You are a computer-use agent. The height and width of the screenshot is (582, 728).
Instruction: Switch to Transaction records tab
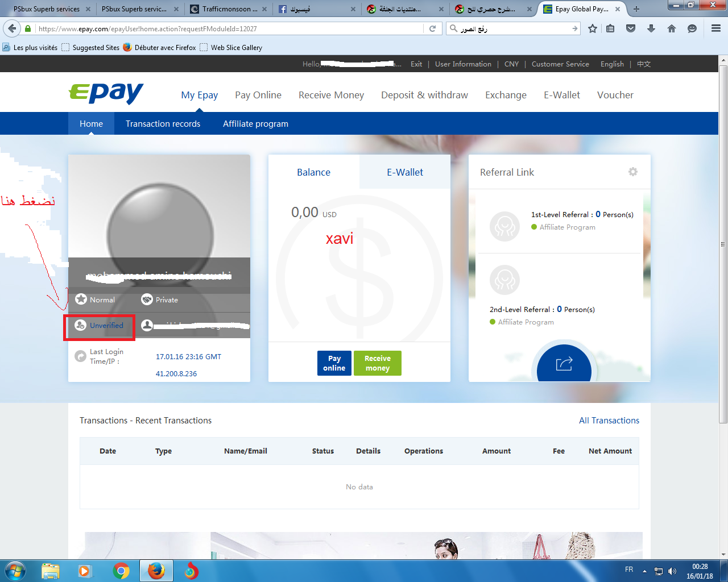(x=163, y=123)
